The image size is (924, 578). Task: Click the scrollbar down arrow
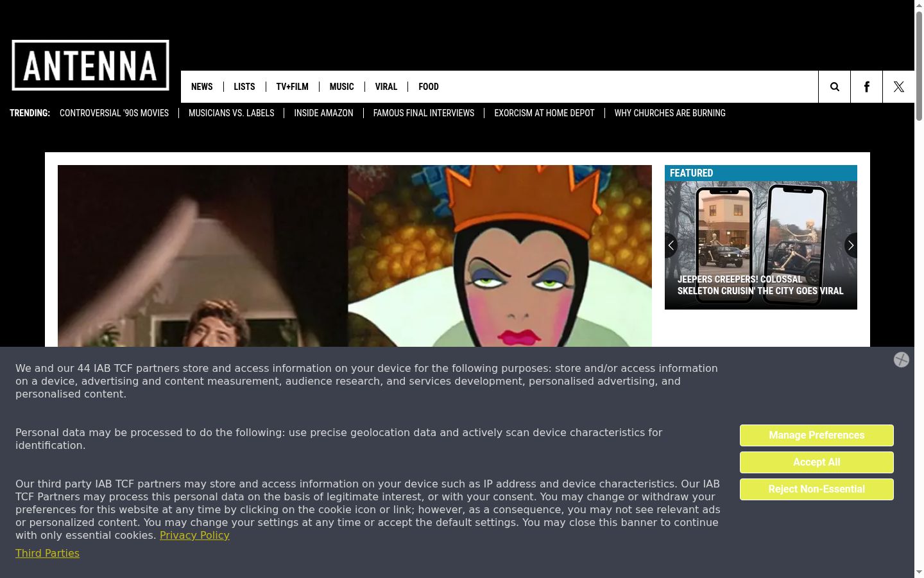tap(919, 572)
